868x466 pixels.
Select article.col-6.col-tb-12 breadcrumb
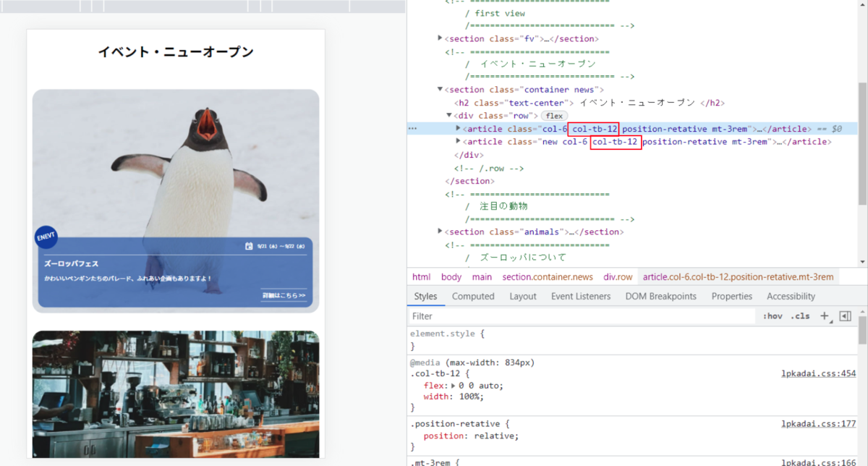[x=738, y=277]
